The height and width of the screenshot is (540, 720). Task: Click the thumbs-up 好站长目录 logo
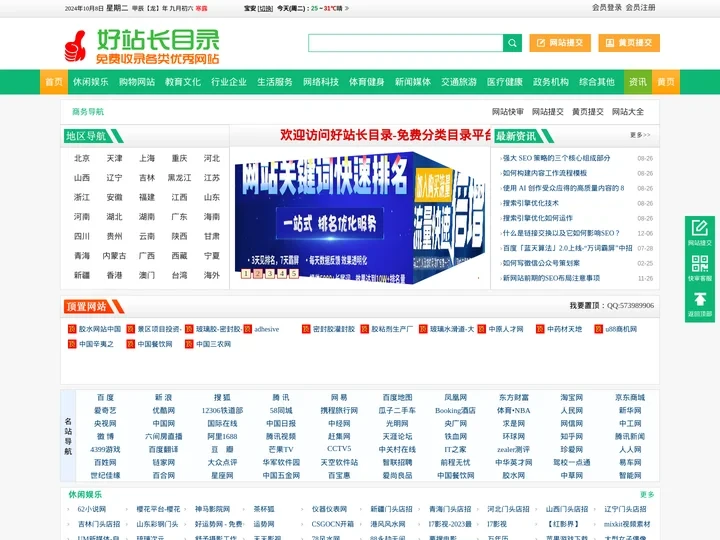click(x=142, y=45)
